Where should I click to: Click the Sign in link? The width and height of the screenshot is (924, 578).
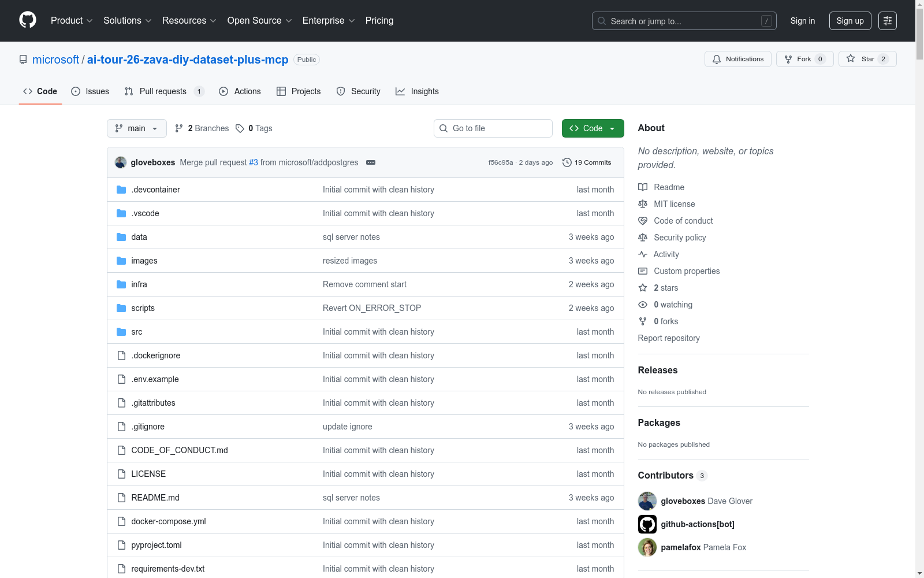coord(803,21)
